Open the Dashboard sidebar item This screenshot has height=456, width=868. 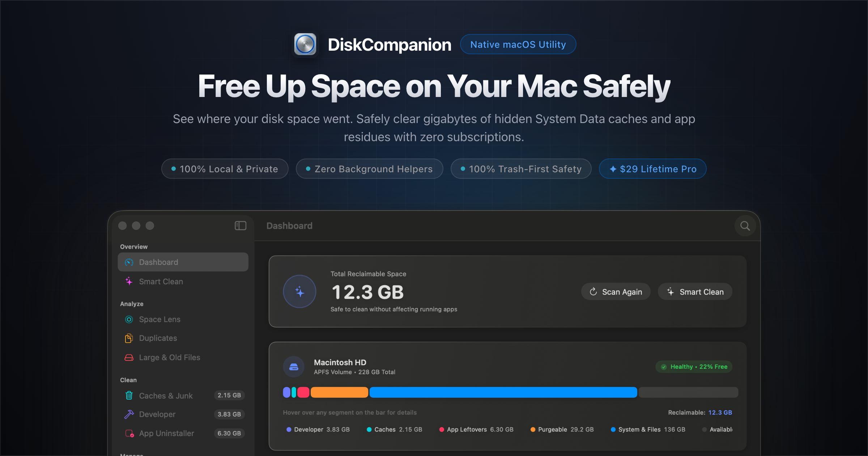click(x=183, y=262)
